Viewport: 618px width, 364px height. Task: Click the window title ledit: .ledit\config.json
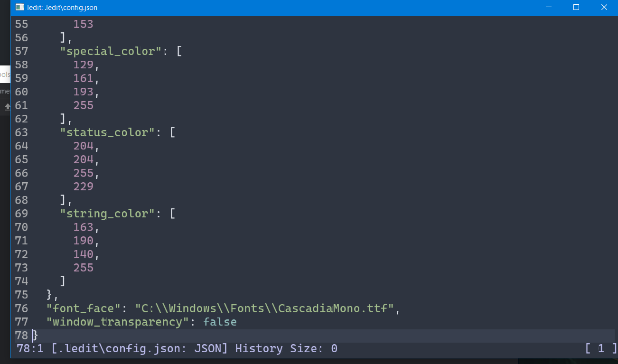[x=62, y=8]
